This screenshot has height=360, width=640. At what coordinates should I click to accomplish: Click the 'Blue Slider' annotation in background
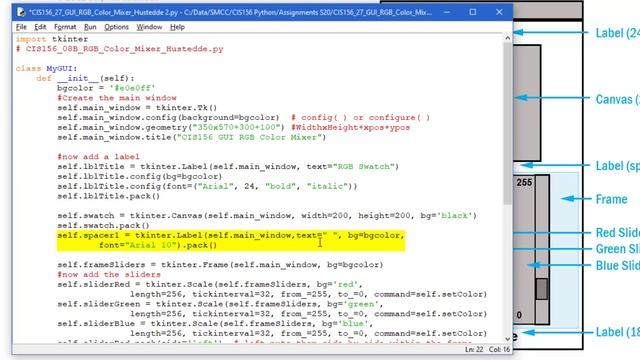tap(618, 266)
